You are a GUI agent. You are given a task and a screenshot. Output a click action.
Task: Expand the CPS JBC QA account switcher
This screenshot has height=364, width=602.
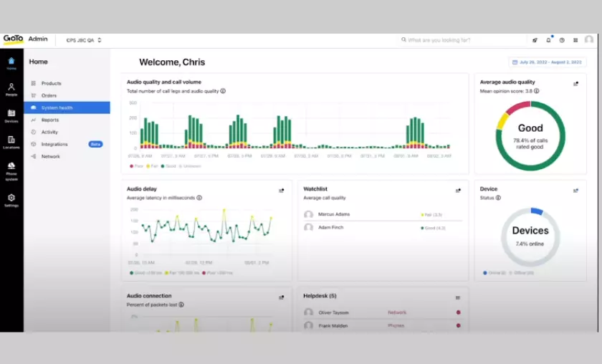coord(83,40)
